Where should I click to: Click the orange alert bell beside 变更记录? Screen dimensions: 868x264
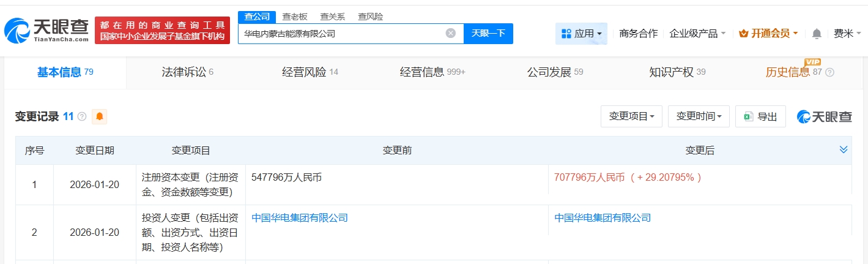pyautogui.click(x=99, y=116)
